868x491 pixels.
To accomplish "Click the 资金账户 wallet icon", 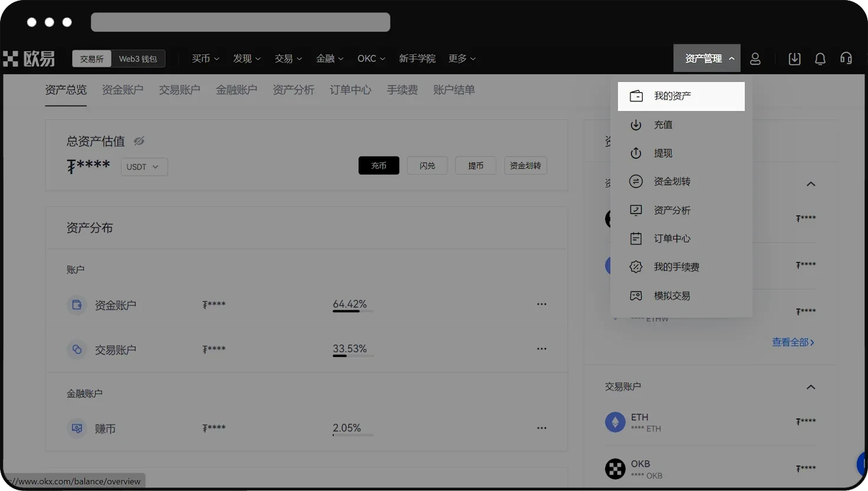I will tap(77, 305).
